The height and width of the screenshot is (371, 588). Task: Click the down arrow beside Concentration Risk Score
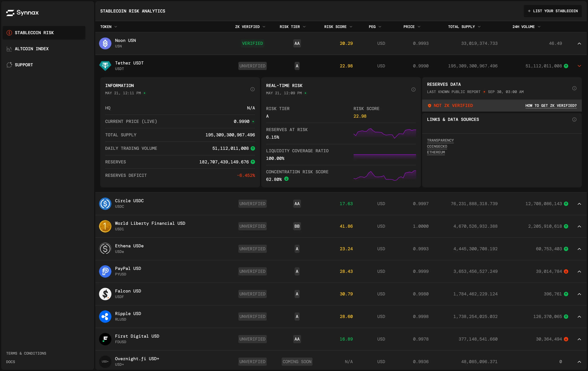pyautogui.click(x=286, y=179)
